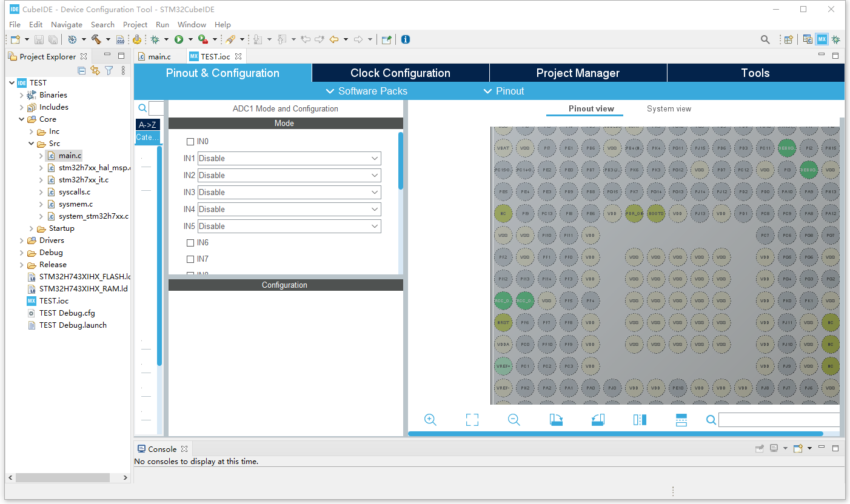The height and width of the screenshot is (504, 850).
Task: Switch to Device Configuration MX perspective icon
Action: click(822, 39)
